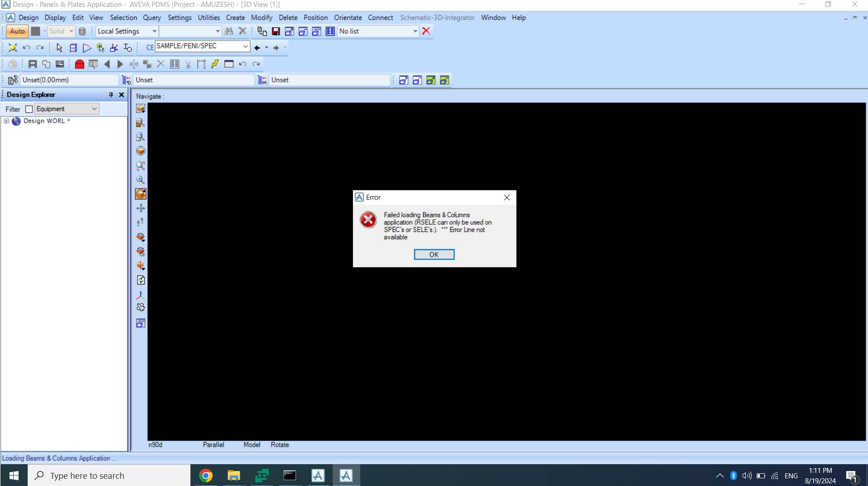This screenshot has width=868, height=486.
Task: Open the Display menu
Action: [55, 18]
